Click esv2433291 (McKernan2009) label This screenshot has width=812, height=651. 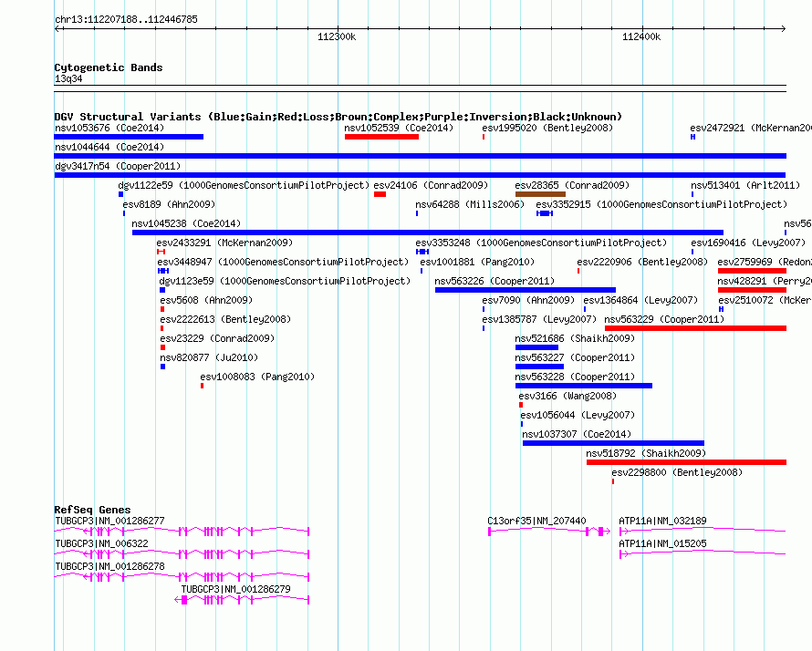224,243
